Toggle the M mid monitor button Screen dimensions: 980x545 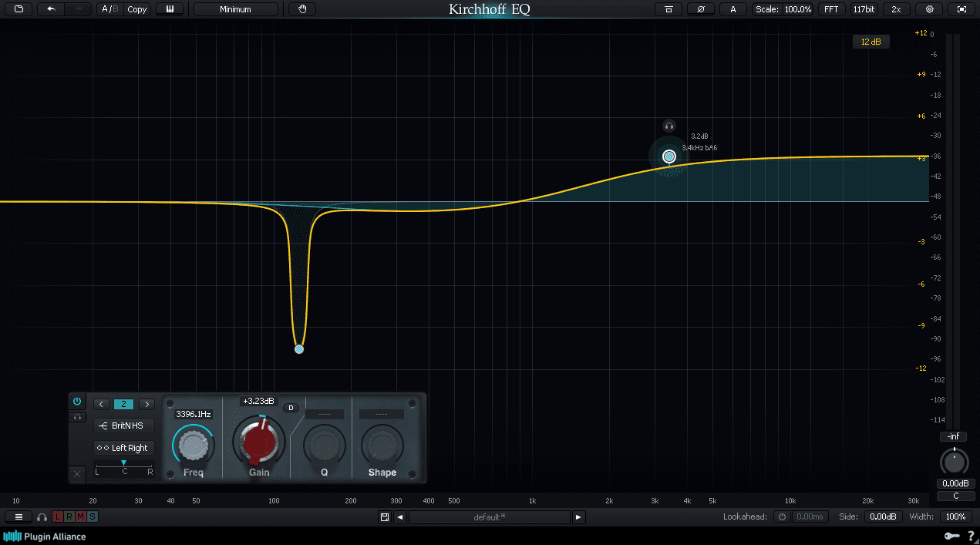81,516
